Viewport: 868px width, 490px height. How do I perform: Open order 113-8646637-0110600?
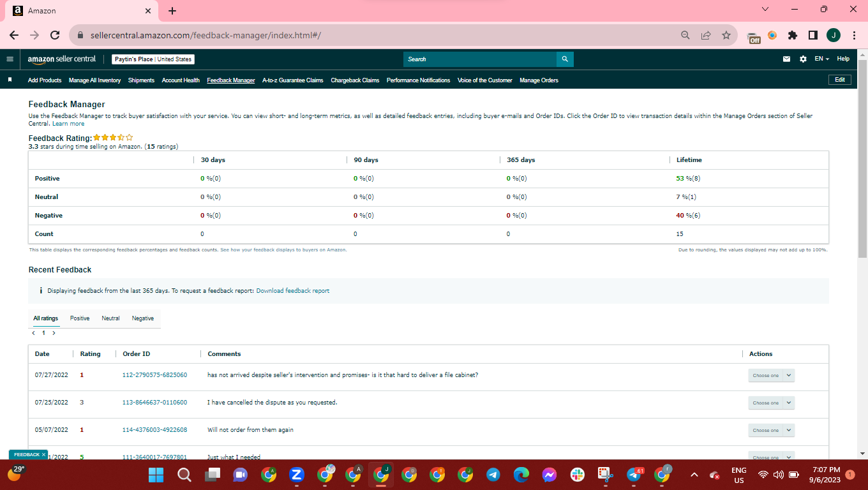(x=154, y=403)
